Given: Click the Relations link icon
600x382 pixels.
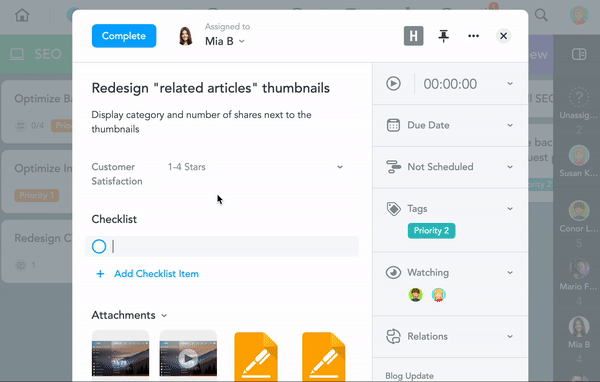Looking at the screenshot, I should coord(393,336).
